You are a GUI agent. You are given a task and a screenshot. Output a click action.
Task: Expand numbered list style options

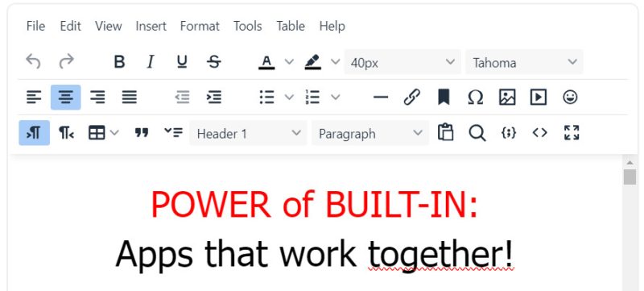point(335,97)
